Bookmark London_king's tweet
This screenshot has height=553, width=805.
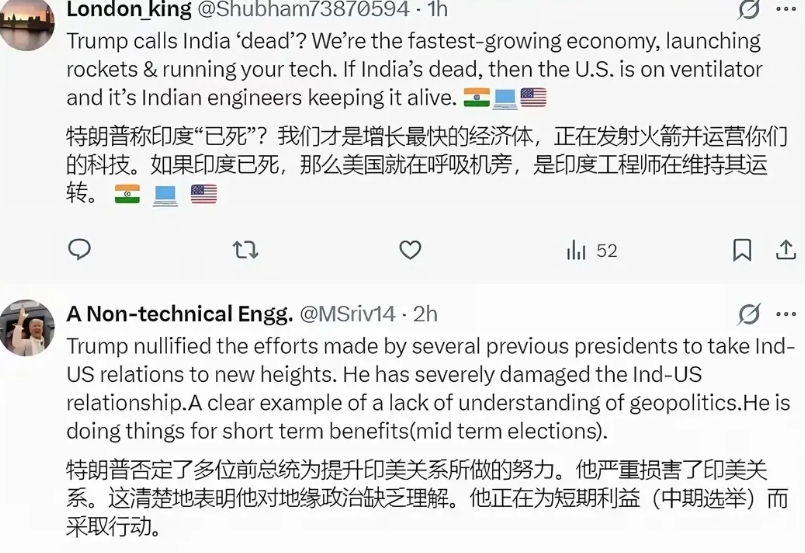coord(741,250)
